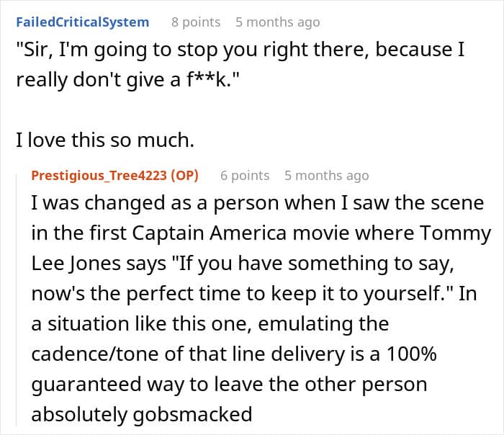Open FailedCriticalSystem's user profile

click(83, 22)
